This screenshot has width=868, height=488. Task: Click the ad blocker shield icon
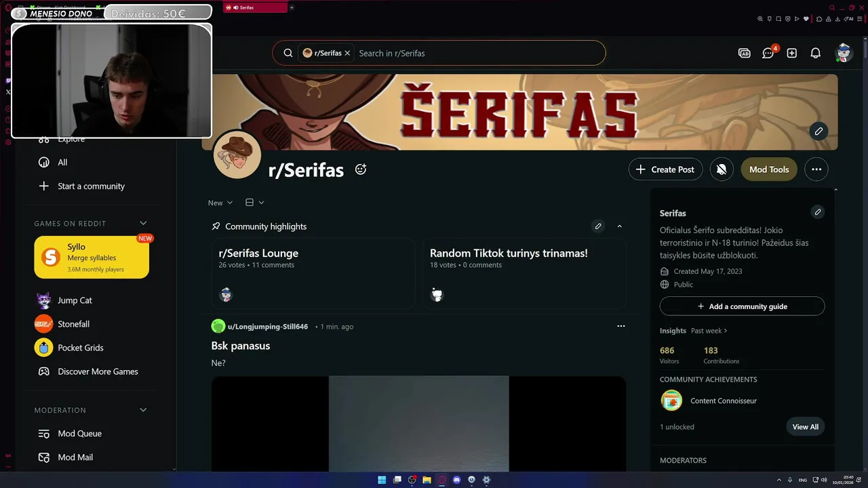pos(788,19)
